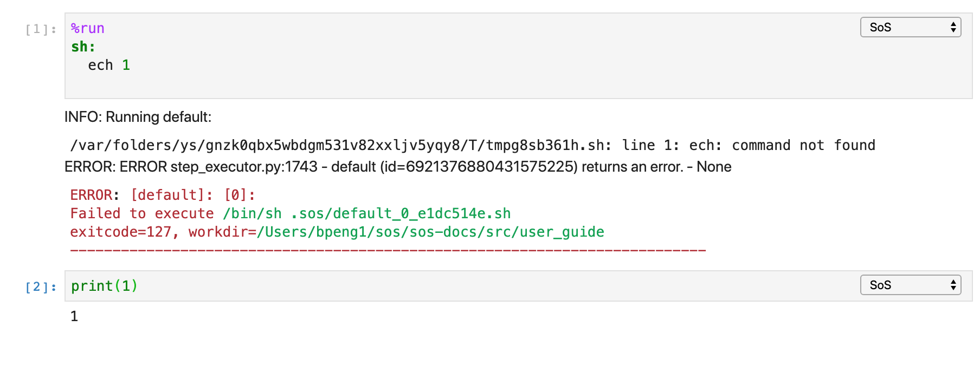Click the red dashed separator line
980x365 pixels.
pyautogui.click(x=388, y=250)
